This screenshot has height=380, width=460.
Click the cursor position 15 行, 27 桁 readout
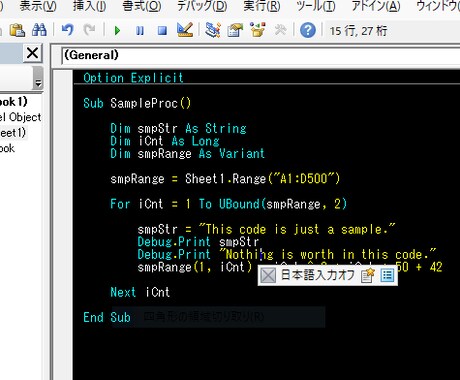358,31
